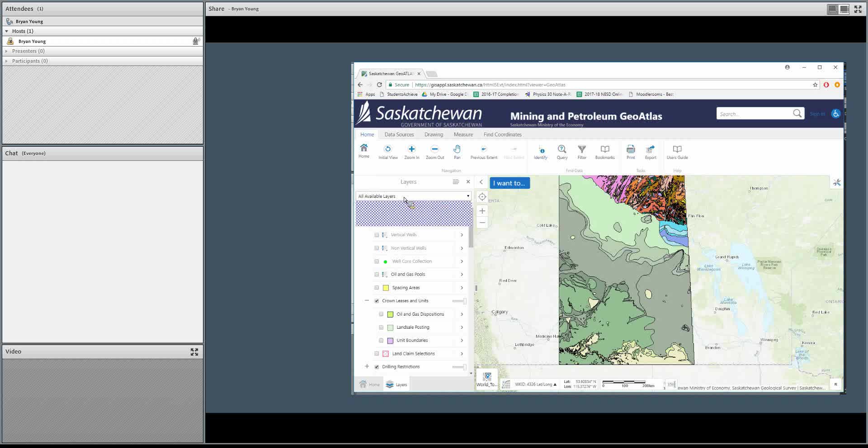This screenshot has height=448, width=868.
Task: Expand the Drilling Restrictions group
Action: 367,367
